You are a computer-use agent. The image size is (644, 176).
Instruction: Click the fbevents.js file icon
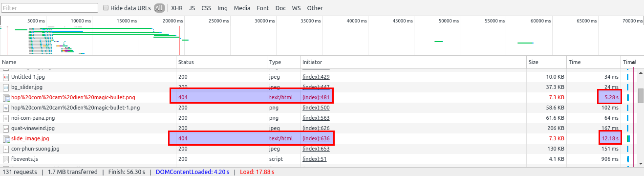(x=6, y=159)
